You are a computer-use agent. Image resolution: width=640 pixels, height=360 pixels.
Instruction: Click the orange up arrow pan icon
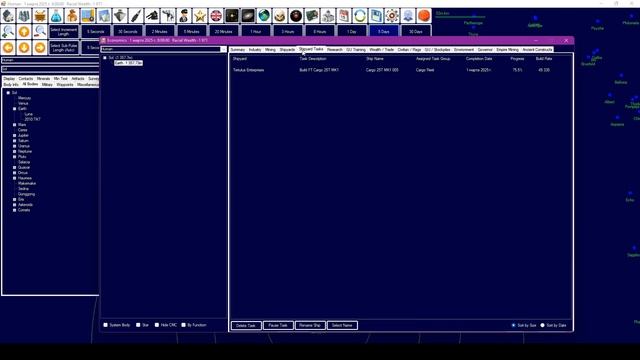[x=24, y=31]
